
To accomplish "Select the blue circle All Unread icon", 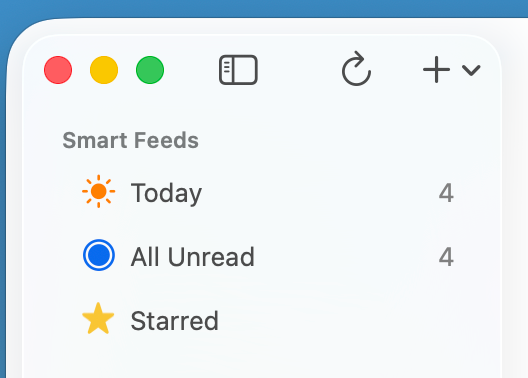I will (99, 255).
